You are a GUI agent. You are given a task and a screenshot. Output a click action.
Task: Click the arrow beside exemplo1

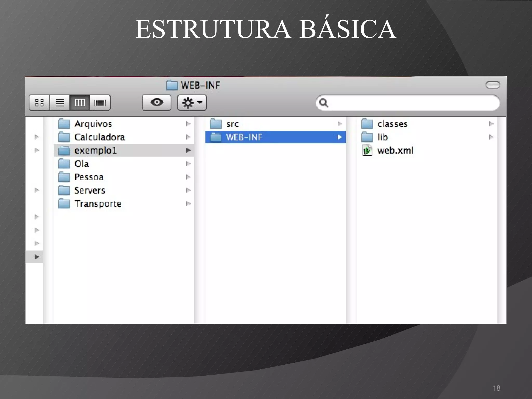pos(188,150)
